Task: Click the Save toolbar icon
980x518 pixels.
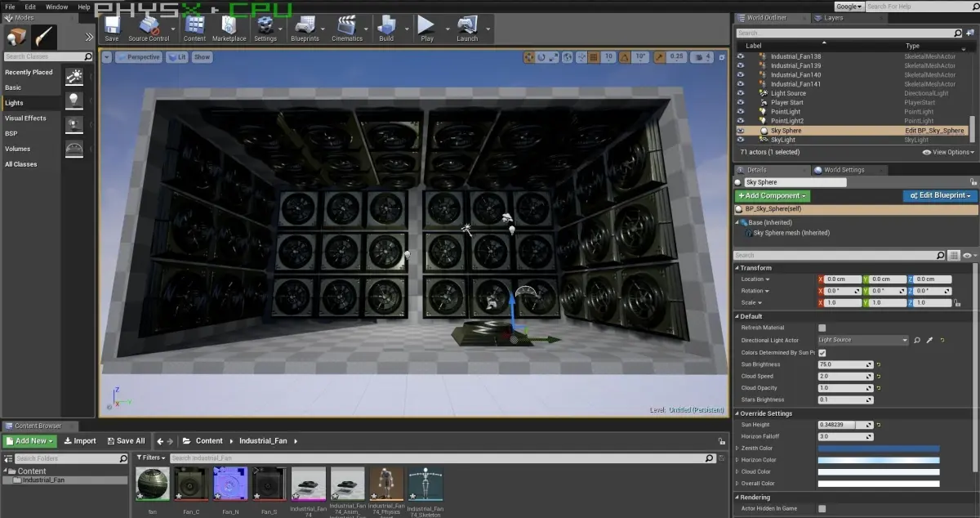Action: pyautogui.click(x=112, y=25)
